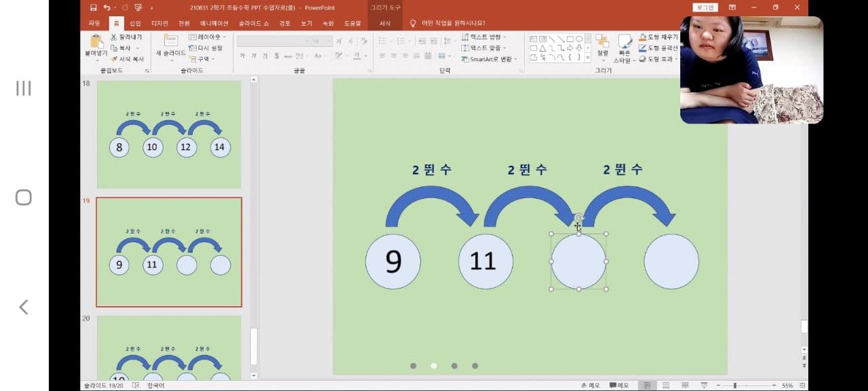Screen dimensions: 868x391
Task: Select the rectangle shape in shapes gallery
Action: point(570,39)
